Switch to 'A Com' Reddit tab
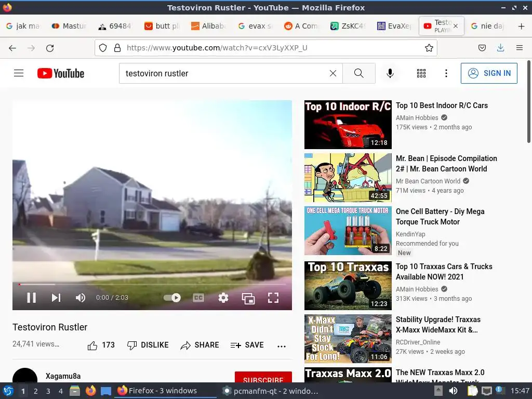The width and height of the screenshot is (532, 399). tap(301, 26)
